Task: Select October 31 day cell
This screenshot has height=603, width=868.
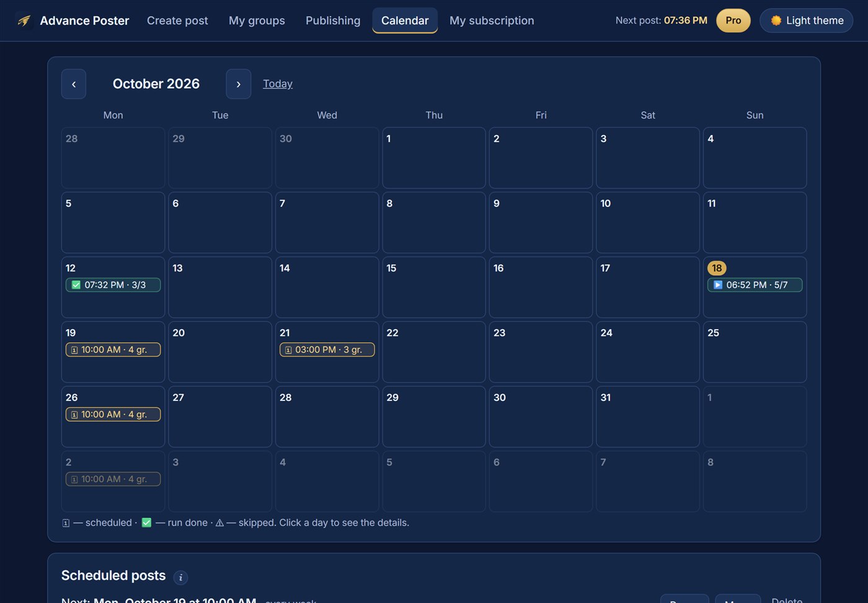Action: coord(648,417)
